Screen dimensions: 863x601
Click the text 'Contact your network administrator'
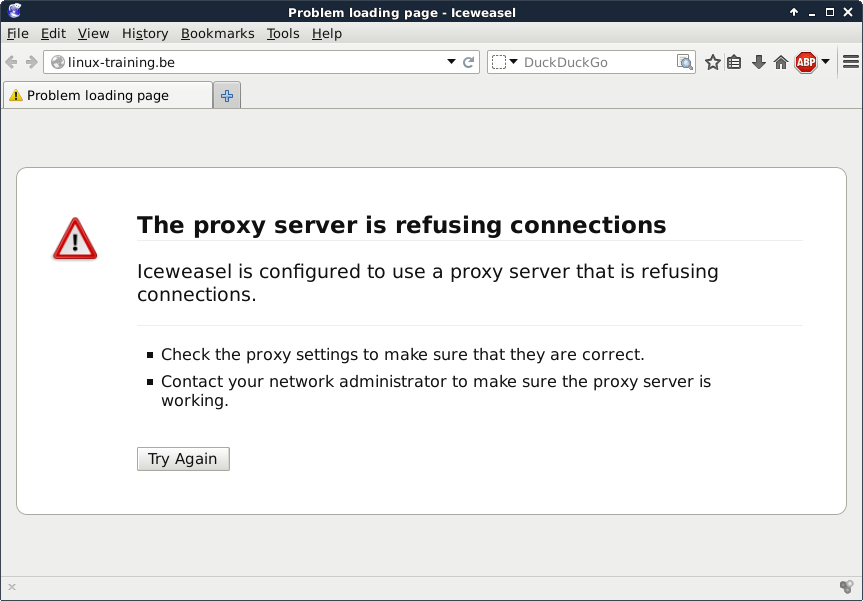pos(304,381)
